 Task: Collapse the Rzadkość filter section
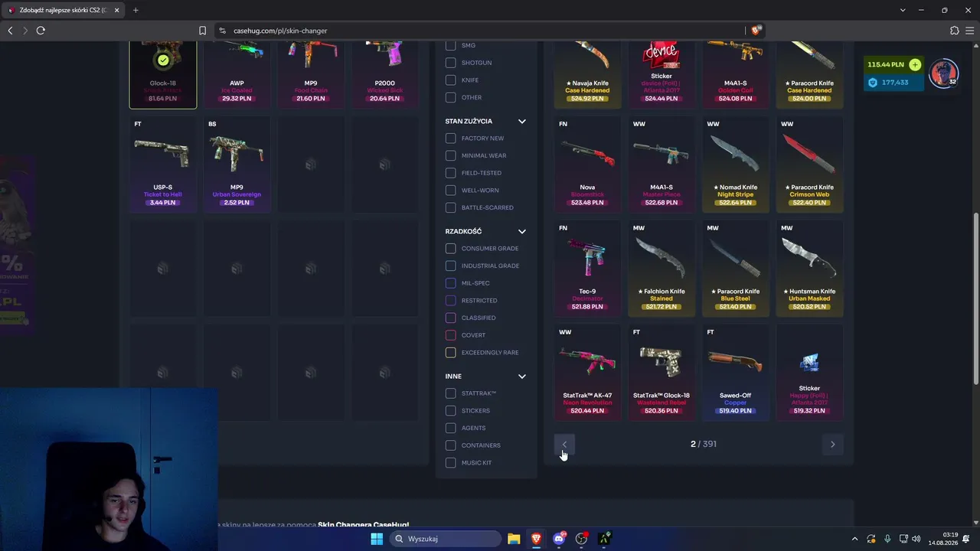click(522, 231)
